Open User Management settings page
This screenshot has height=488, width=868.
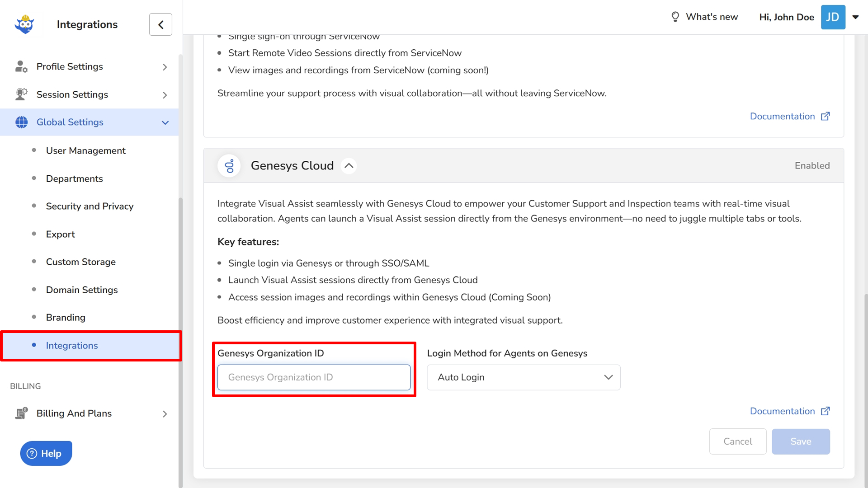[85, 150]
